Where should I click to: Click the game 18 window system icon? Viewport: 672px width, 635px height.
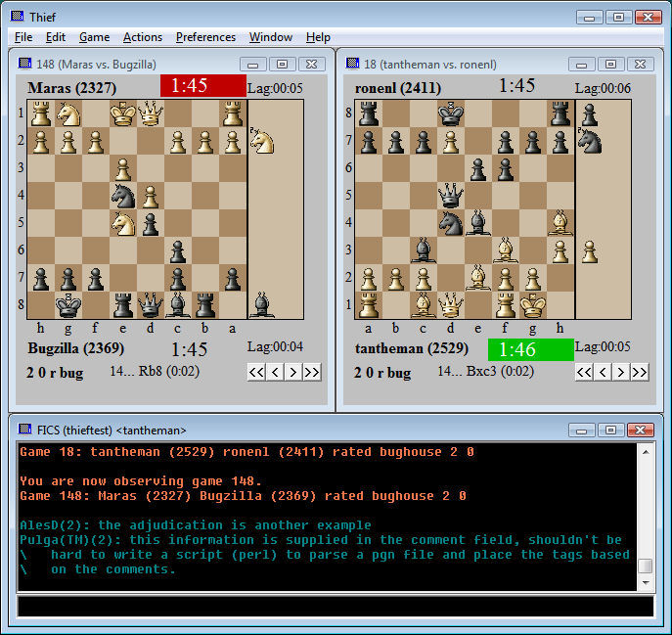point(352,64)
